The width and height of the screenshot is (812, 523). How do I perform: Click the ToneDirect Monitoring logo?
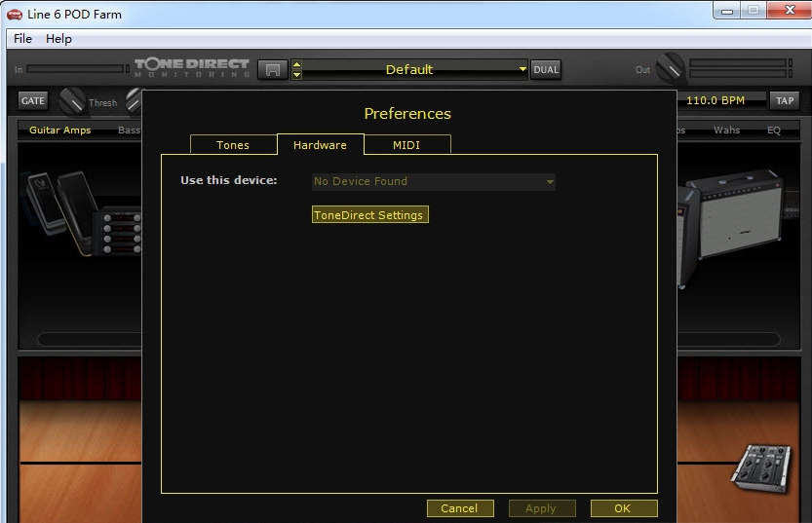tap(192, 68)
